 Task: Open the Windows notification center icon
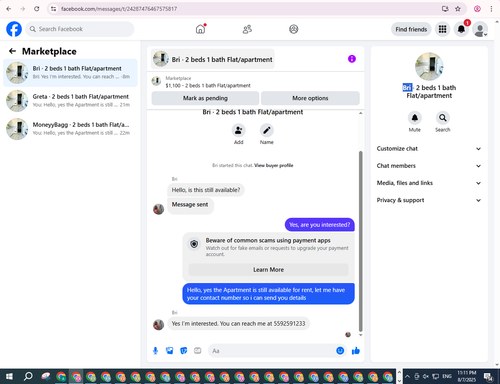(489, 377)
